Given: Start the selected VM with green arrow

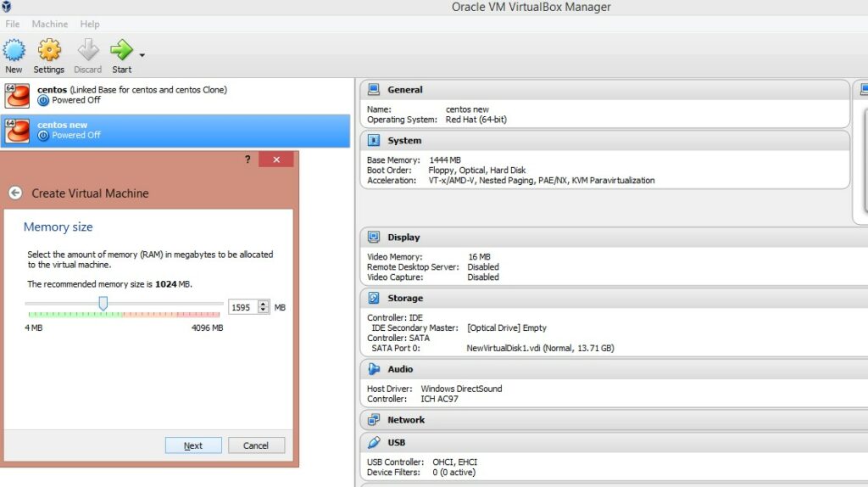Looking at the screenshot, I should (121, 50).
